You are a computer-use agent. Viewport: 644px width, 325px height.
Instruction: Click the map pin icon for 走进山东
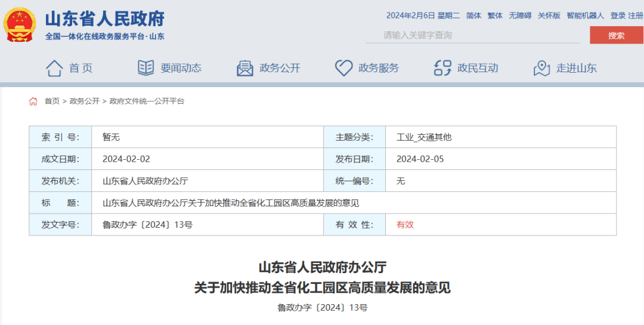(x=541, y=68)
